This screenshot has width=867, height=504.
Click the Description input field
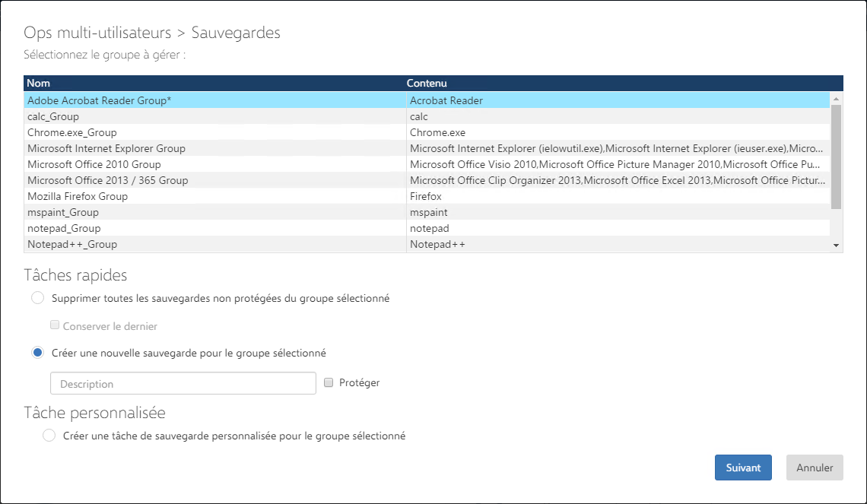tap(183, 383)
